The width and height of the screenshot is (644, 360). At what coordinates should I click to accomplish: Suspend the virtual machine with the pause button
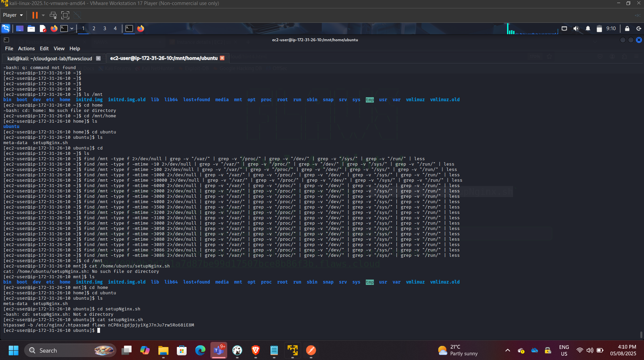click(x=35, y=15)
